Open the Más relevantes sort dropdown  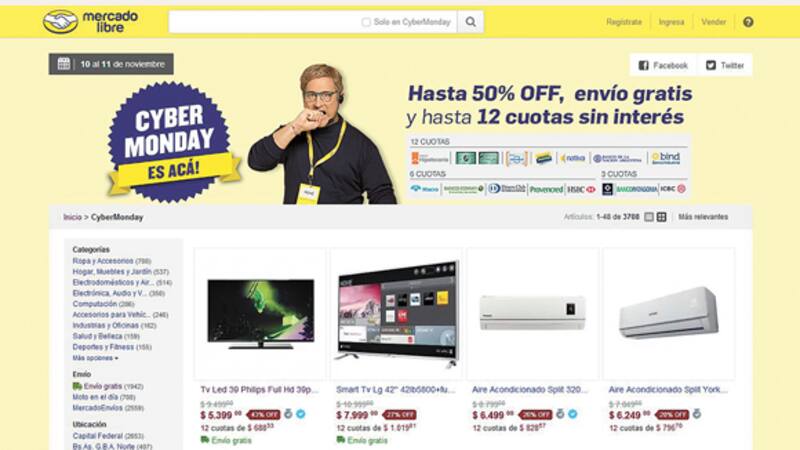click(703, 217)
